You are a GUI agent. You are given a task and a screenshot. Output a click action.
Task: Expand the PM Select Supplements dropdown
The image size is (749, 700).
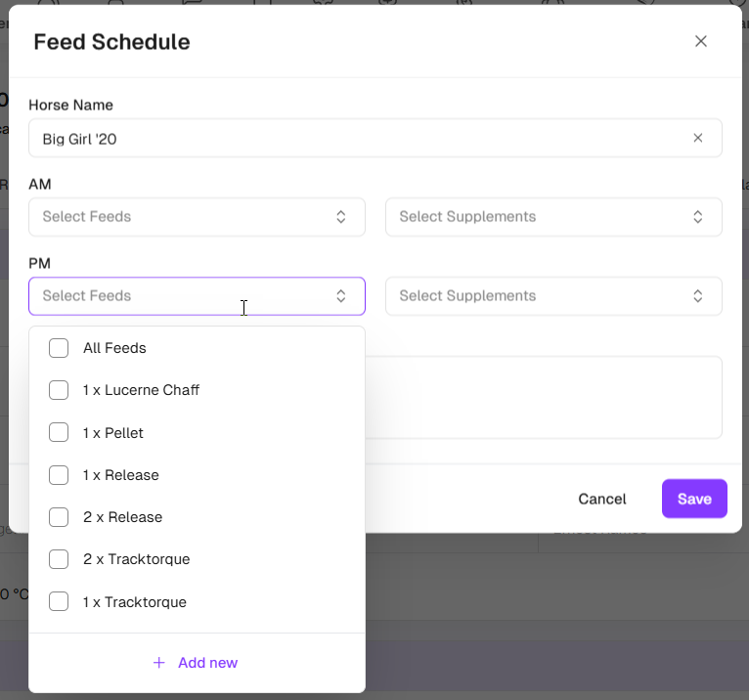coord(543,296)
